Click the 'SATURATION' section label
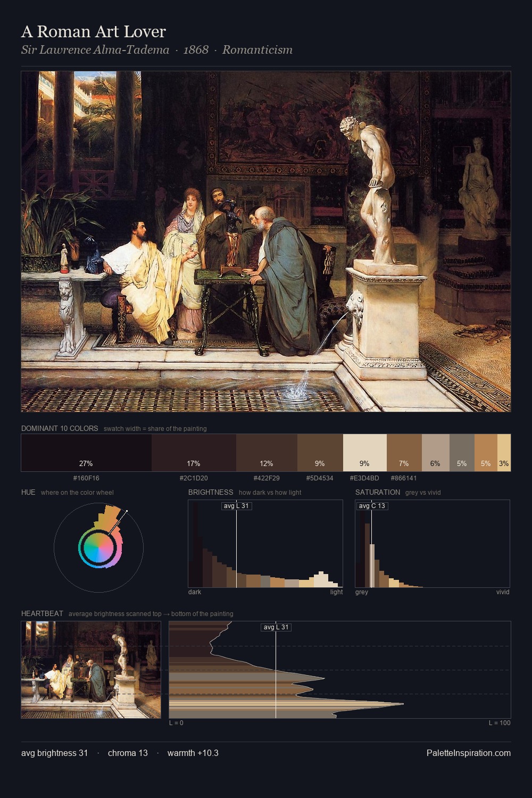 point(378,492)
